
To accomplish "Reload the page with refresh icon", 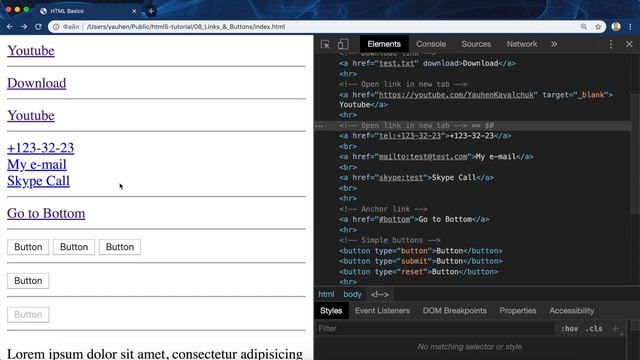I will pos(38,27).
